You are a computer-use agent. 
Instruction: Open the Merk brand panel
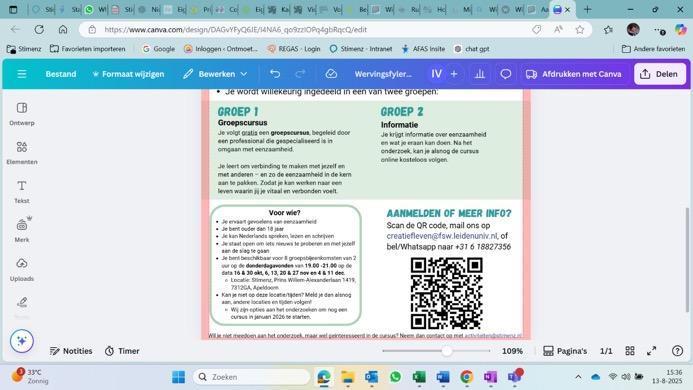point(22,230)
